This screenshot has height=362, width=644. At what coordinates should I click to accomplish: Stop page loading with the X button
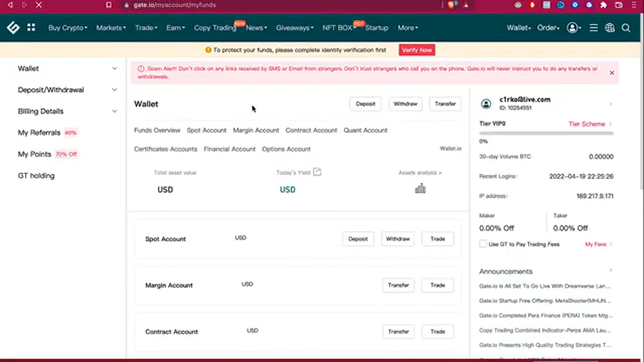tap(39, 5)
